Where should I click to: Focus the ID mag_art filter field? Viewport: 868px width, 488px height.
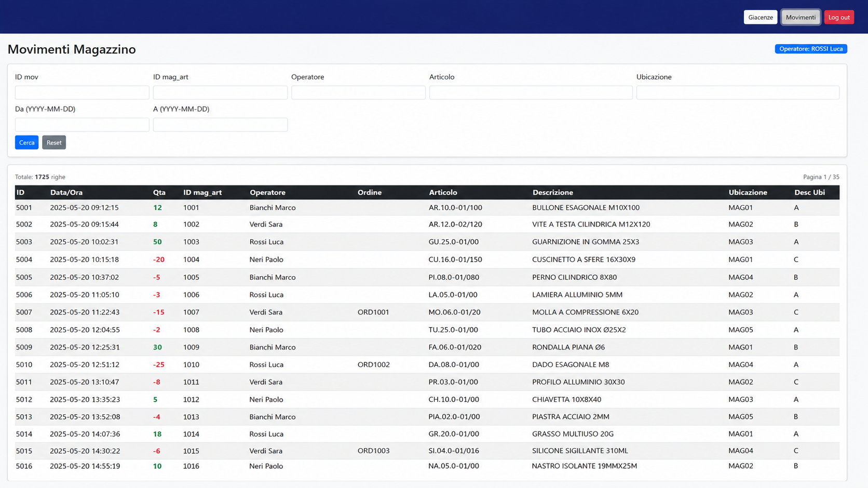click(x=220, y=92)
